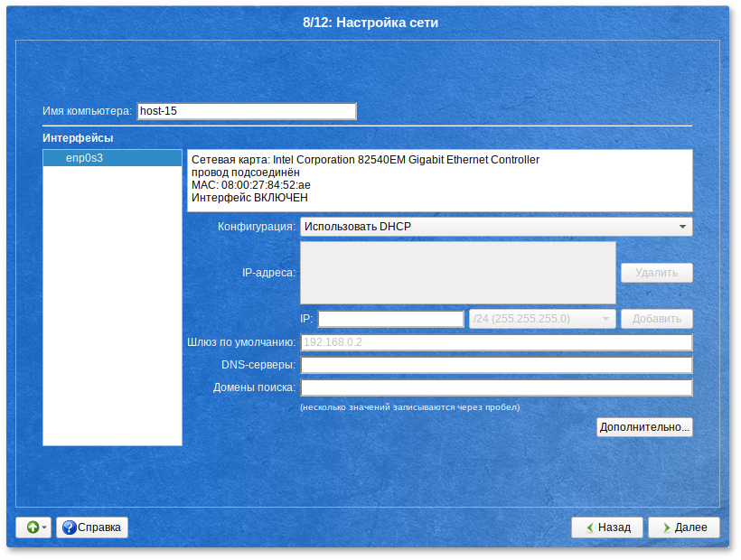Click Сетевая карта Intel Corporation line
The width and height of the screenshot is (741, 560).
coord(365,160)
